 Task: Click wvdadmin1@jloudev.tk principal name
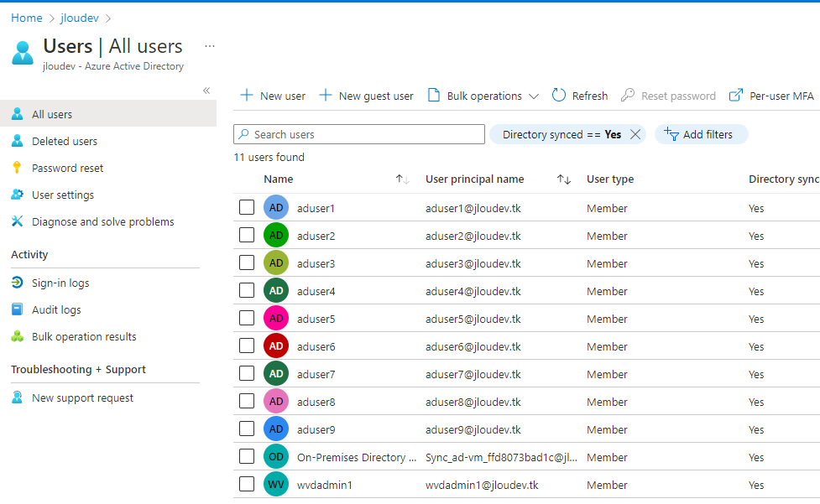(482, 486)
